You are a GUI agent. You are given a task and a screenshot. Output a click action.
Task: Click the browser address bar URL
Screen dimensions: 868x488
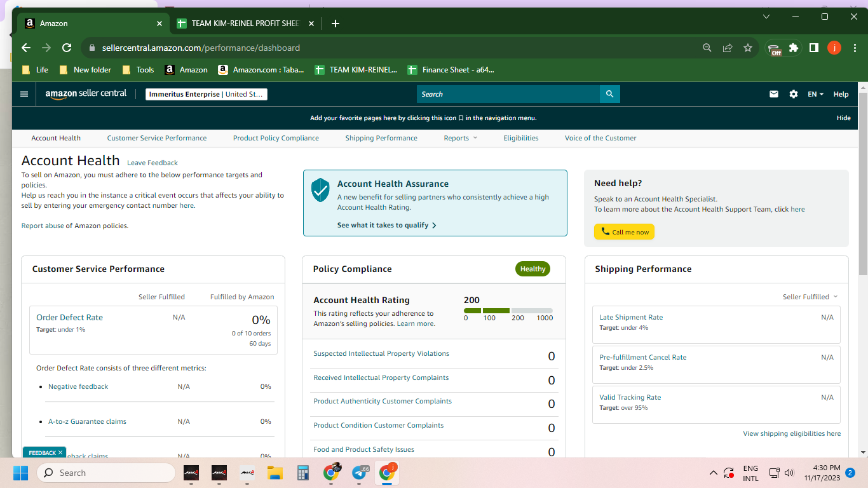pyautogui.click(x=201, y=48)
